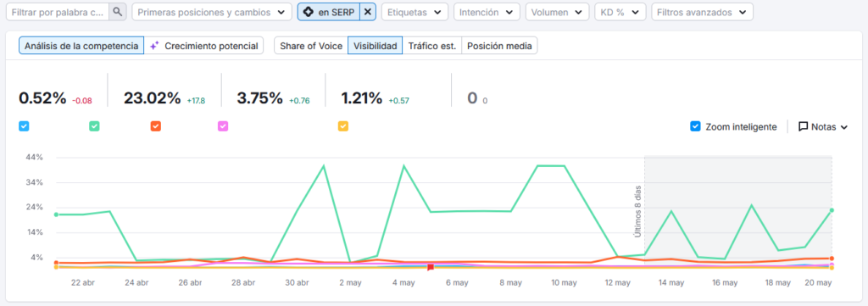This screenshot has height=306, width=868.
Task: Click the red flag marker on timeline
Action: point(430,267)
